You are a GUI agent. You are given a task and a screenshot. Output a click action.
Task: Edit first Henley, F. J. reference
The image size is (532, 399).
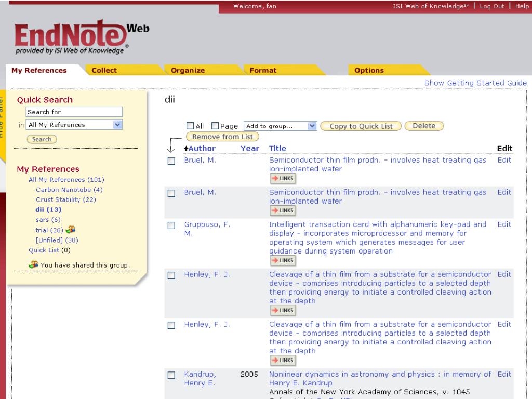504,274
